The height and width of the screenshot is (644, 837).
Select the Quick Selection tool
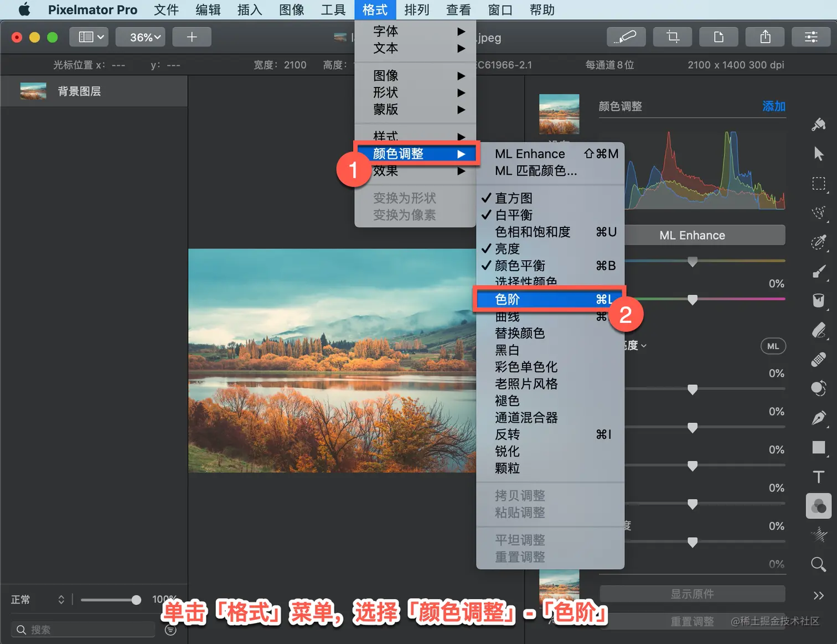(x=819, y=213)
